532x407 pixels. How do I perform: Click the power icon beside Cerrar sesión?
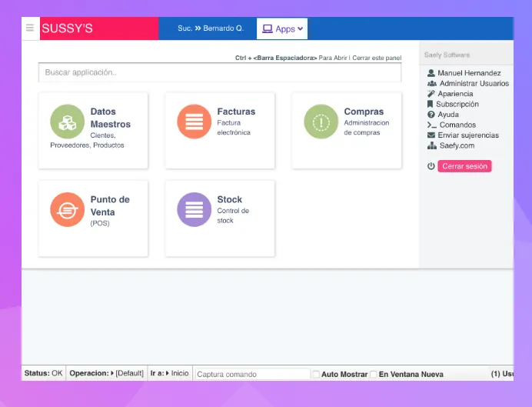tap(431, 166)
